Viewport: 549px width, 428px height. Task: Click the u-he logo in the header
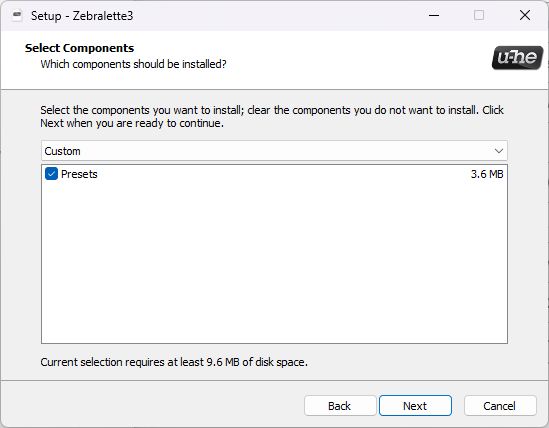[x=517, y=57]
